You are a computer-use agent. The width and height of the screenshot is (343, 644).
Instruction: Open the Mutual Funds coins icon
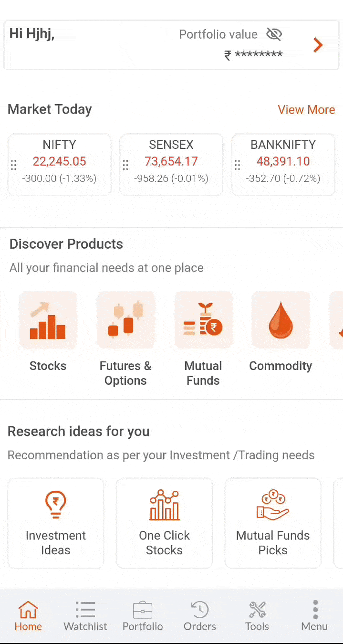[203, 320]
